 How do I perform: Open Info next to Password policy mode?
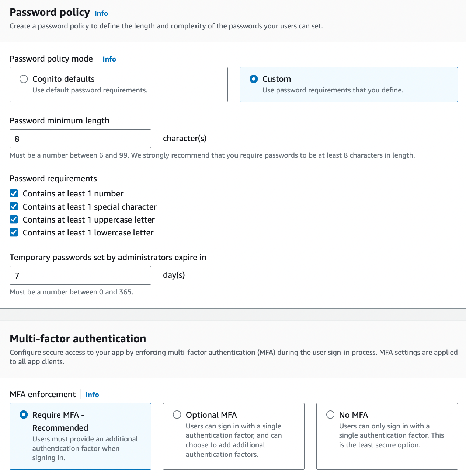(x=109, y=59)
